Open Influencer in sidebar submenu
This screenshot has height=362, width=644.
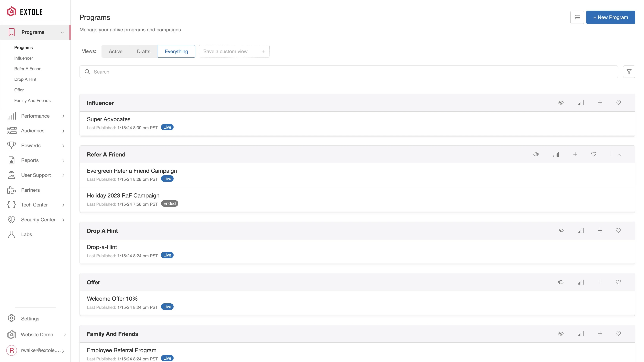[x=24, y=58]
